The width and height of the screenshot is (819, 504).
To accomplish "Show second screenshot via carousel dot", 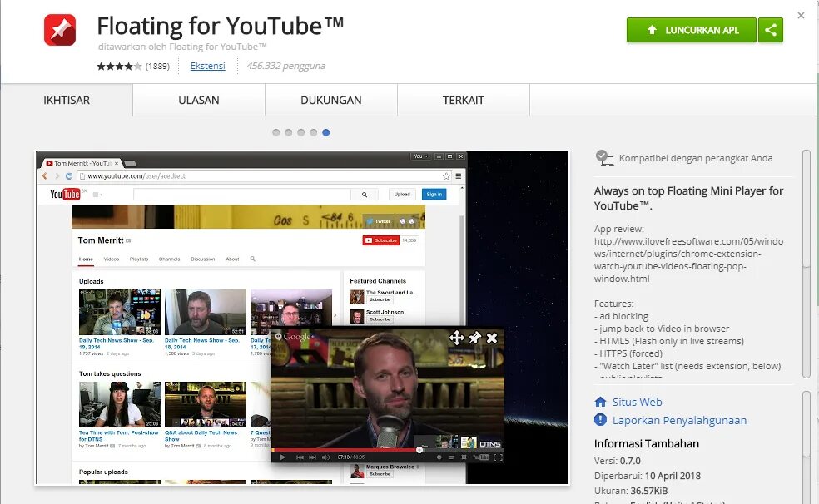I will (288, 132).
